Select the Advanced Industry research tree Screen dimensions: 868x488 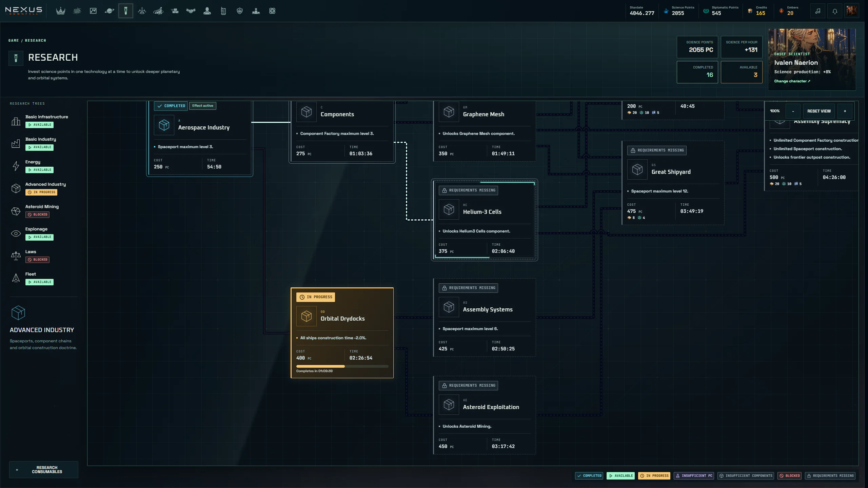click(x=44, y=188)
